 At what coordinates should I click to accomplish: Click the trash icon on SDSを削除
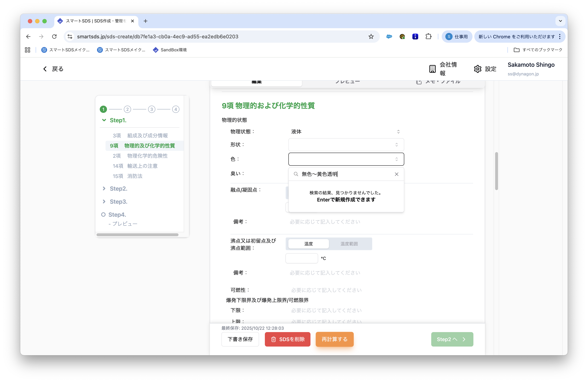click(x=274, y=339)
